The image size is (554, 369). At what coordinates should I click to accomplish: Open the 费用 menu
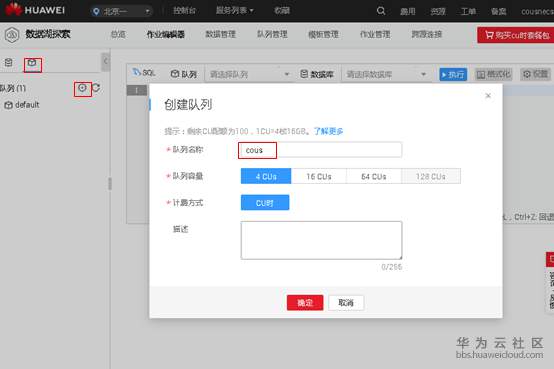408,12
